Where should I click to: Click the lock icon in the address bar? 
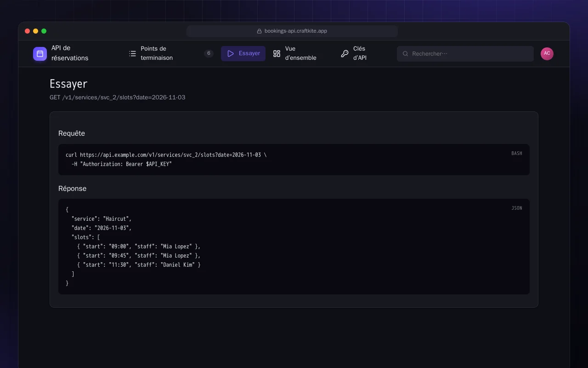pyautogui.click(x=259, y=31)
